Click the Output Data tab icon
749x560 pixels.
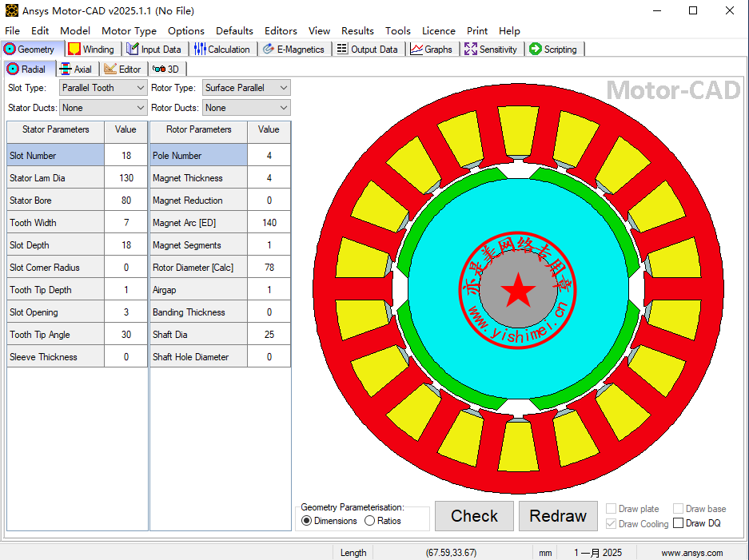[342, 50]
